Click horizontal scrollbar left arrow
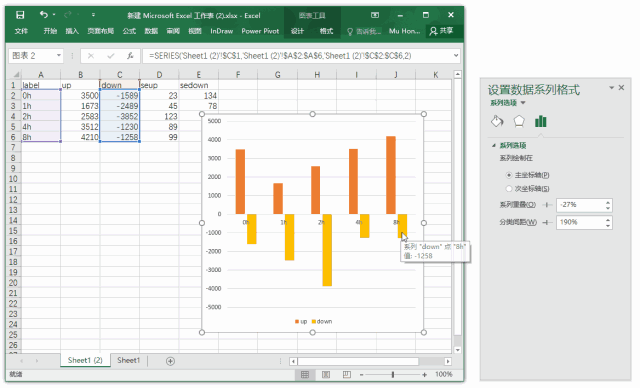 coord(293,361)
